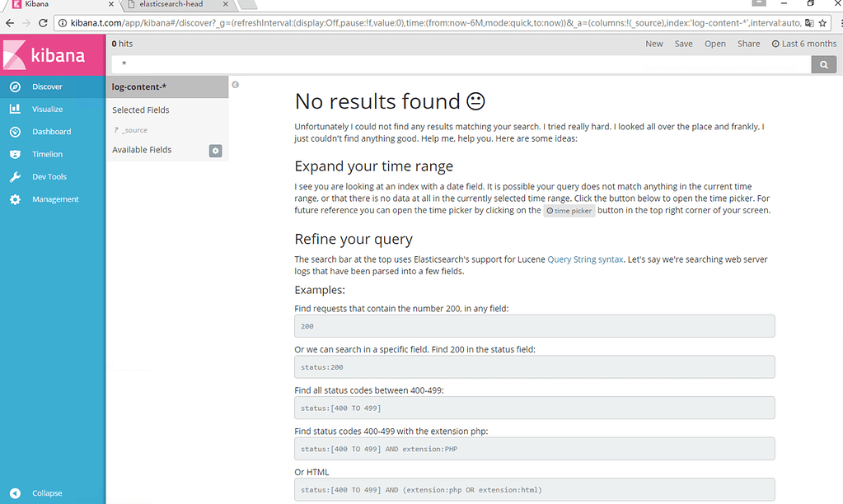Bookmark the page via the star icon
Image resolution: width=843 pixels, height=504 pixels.
tap(822, 22)
